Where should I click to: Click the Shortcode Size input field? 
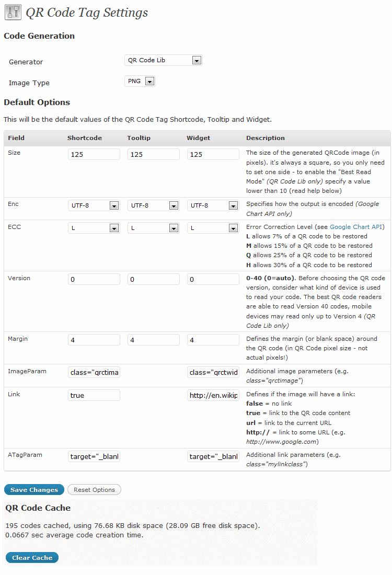click(94, 155)
